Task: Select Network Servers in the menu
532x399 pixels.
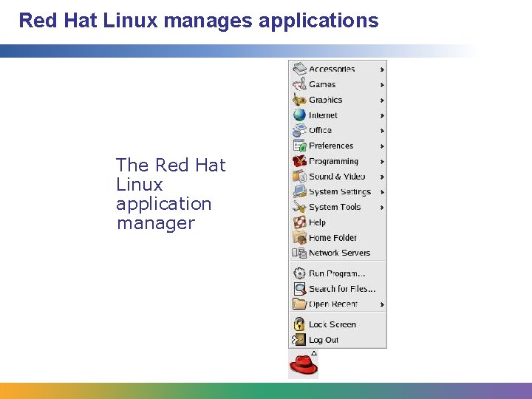Action: tap(338, 253)
